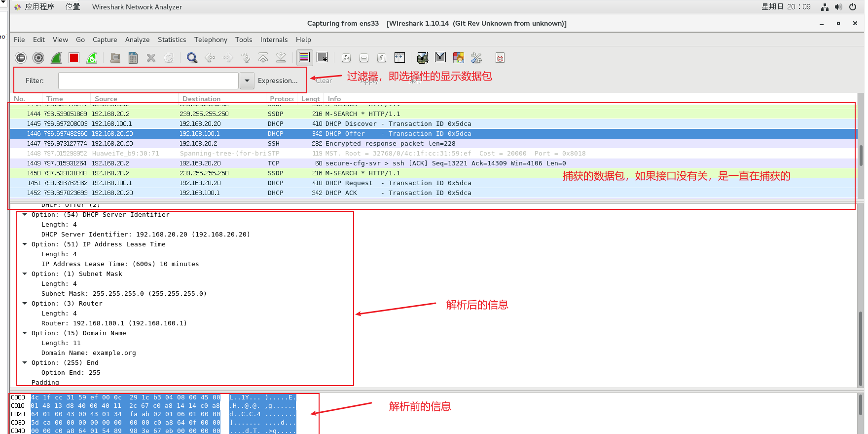Open the Filter history dropdown arrow
The image size is (868, 434).
(247, 80)
